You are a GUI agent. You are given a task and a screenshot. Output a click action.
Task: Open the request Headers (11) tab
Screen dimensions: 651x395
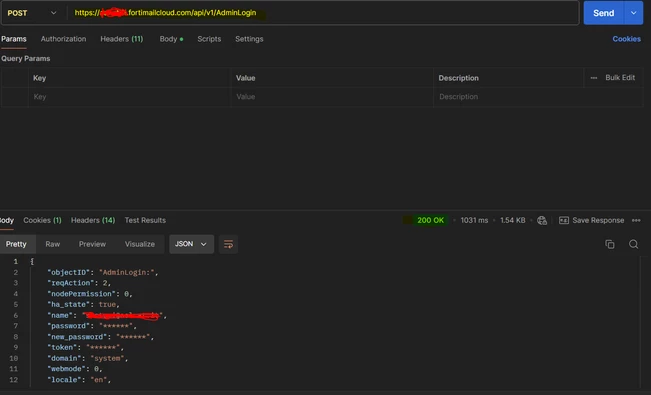click(122, 39)
